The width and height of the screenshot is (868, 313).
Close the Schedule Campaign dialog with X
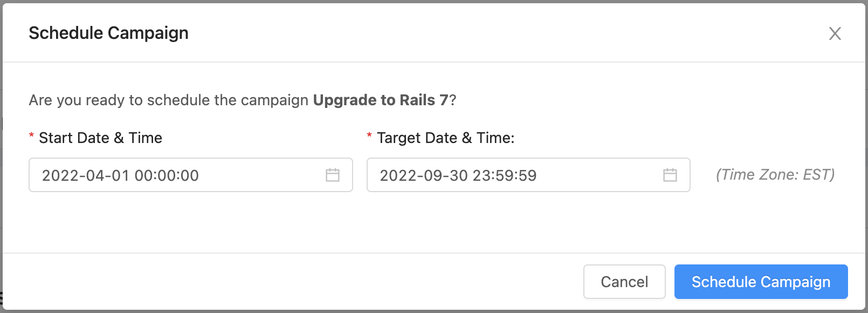[835, 33]
